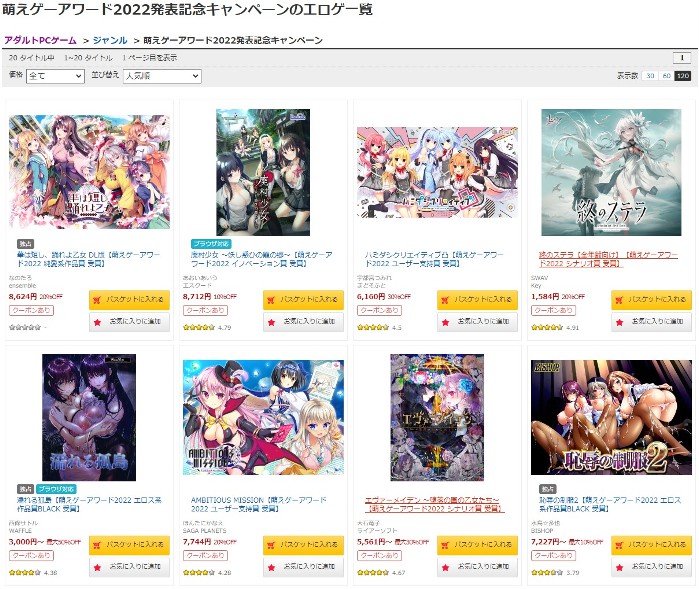Open the 終のステラ title link
Image resolution: width=699 pixels, height=589 pixels.
(608, 259)
